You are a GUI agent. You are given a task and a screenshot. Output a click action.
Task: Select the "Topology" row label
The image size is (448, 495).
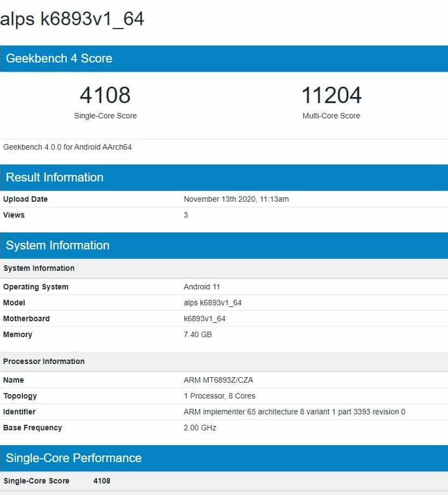(x=20, y=396)
